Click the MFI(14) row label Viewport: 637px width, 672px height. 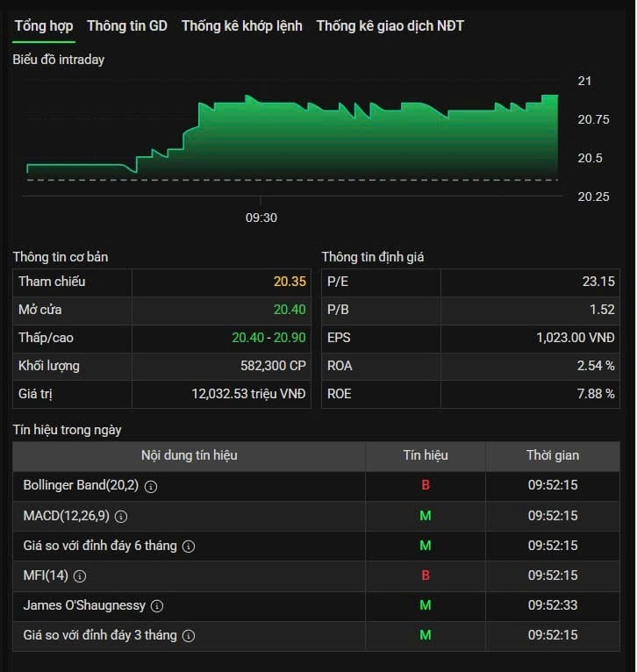point(46,575)
